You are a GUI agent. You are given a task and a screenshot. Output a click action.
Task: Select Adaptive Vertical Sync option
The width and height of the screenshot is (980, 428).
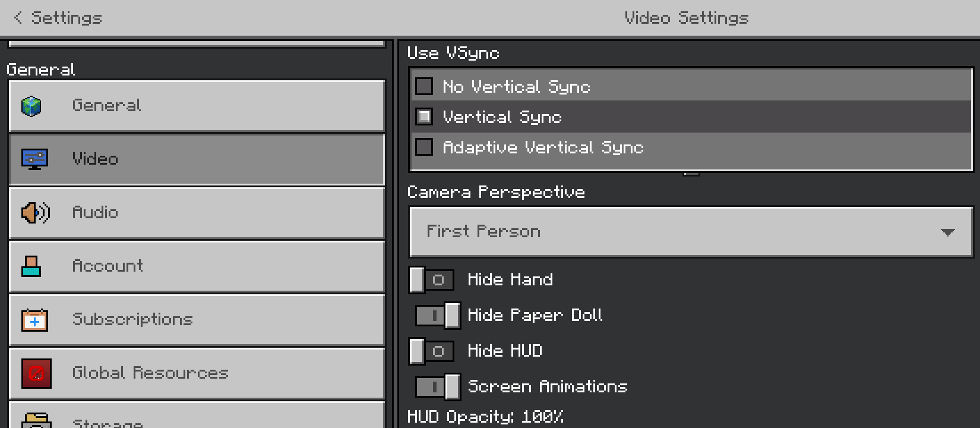pos(691,147)
